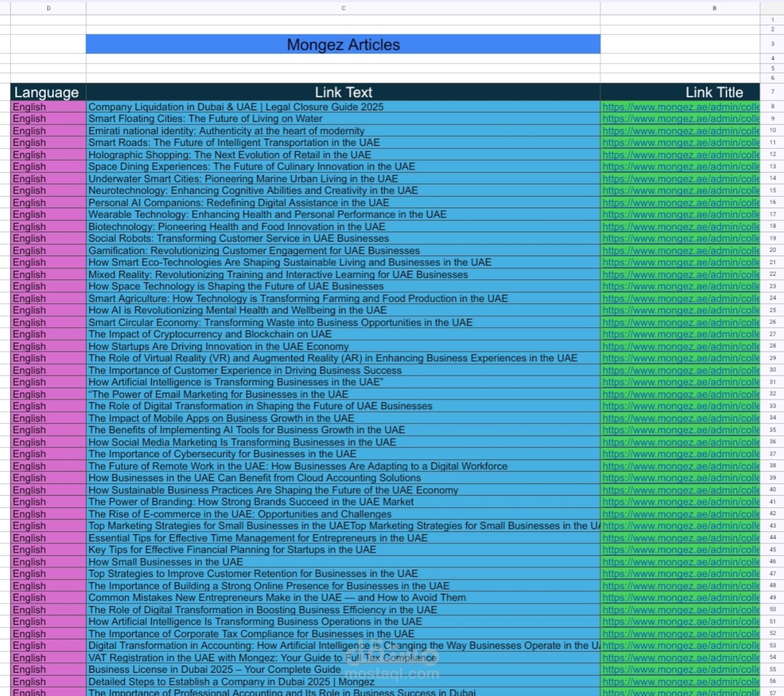The width and height of the screenshot is (784, 696).
Task: Click 'Importance of Customer Experience' cell
Action: click(343, 370)
